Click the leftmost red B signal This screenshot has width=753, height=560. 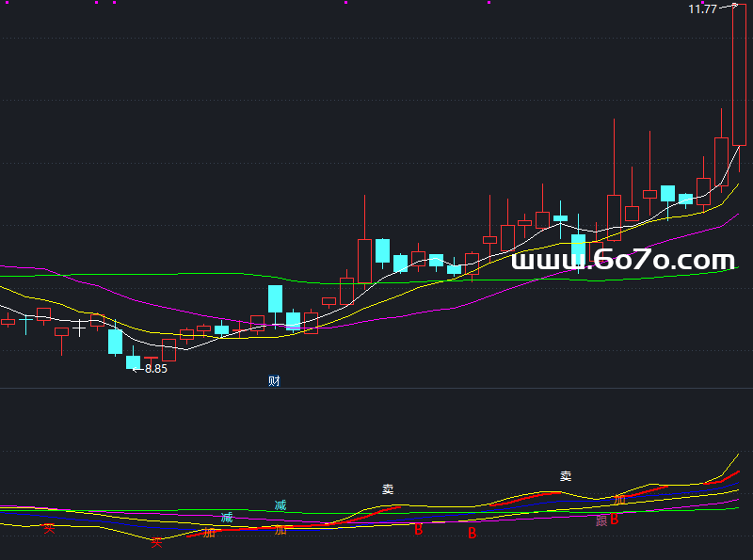point(419,530)
